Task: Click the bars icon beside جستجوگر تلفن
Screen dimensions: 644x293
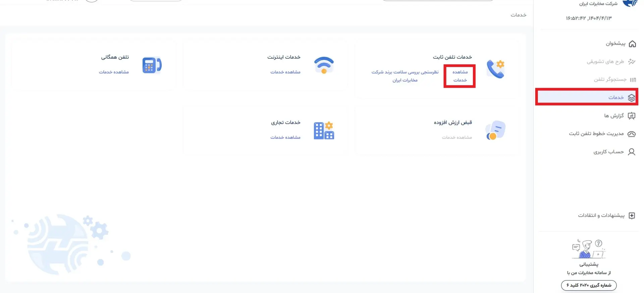Action: [x=633, y=79]
